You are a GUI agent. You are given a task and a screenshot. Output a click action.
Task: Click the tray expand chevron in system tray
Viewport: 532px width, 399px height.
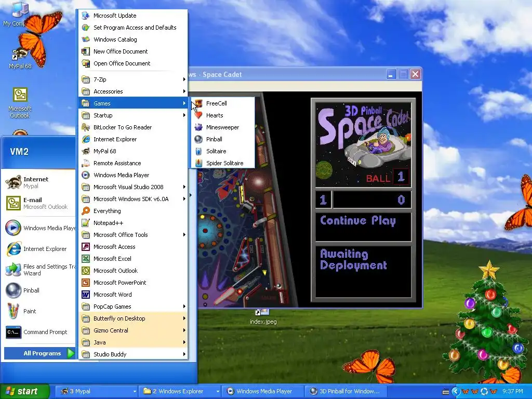[x=456, y=392]
